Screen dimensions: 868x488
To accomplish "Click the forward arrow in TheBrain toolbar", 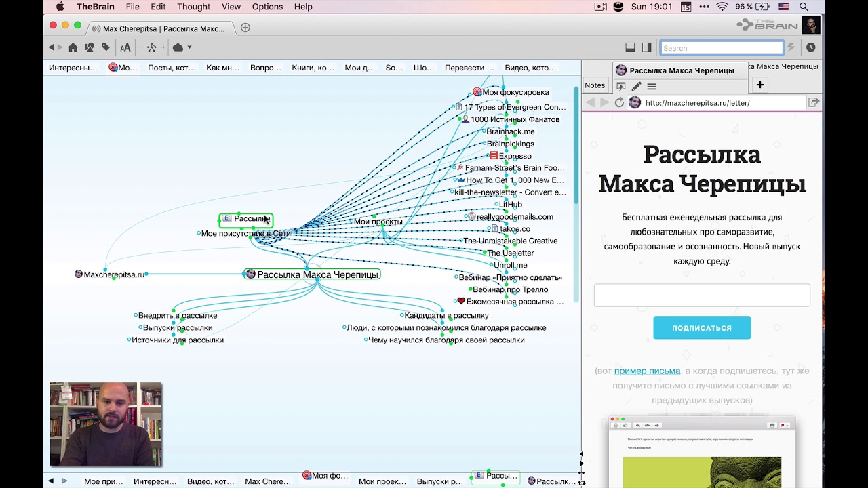I will tap(60, 47).
